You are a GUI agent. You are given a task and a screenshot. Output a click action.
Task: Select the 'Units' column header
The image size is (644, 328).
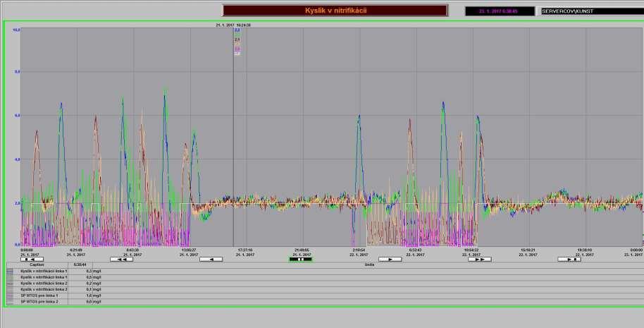tap(369, 265)
